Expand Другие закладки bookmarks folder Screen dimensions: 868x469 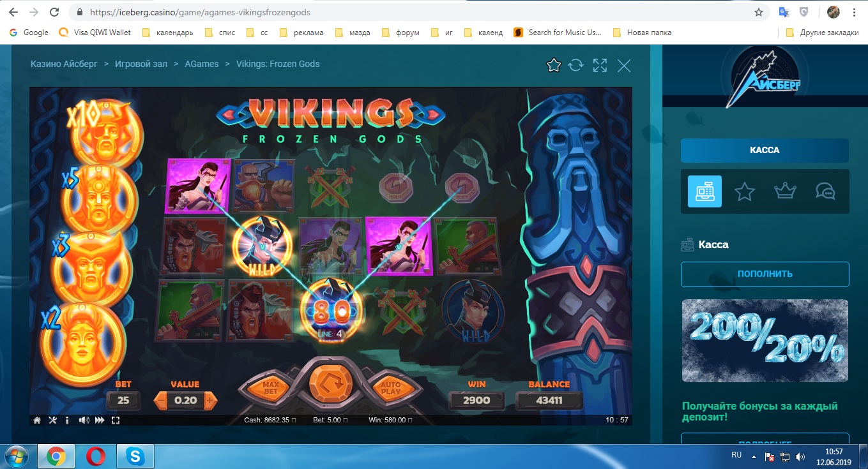click(x=823, y=33)
